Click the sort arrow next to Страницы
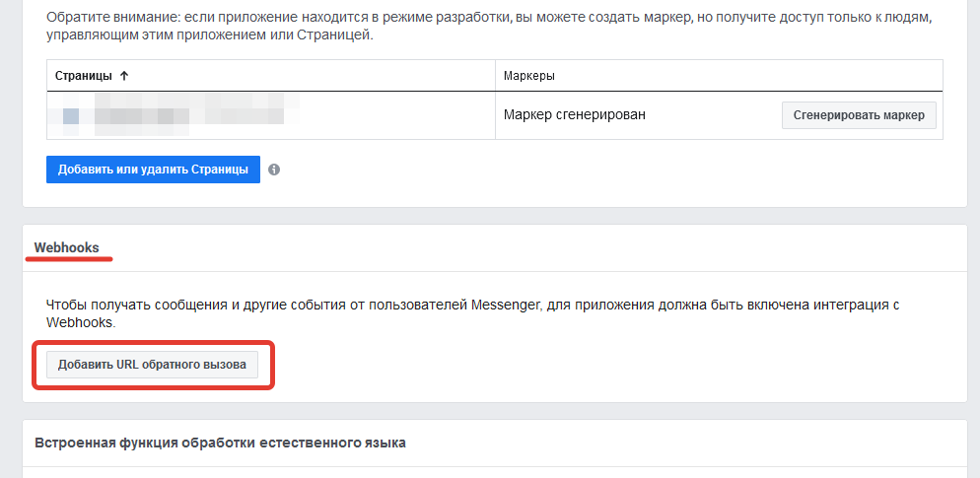The image size is (980, 478). pos(124,76)
